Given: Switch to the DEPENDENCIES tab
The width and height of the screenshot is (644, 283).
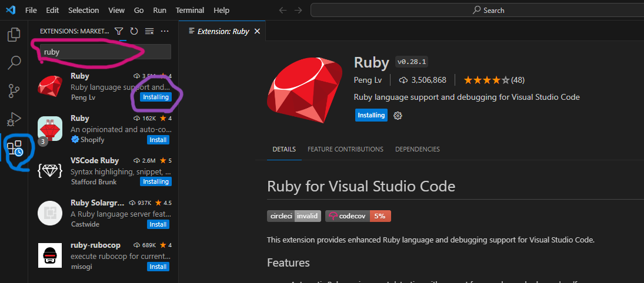Looking at the screenshot, I should pyautogui.click(x=418, y=149).
